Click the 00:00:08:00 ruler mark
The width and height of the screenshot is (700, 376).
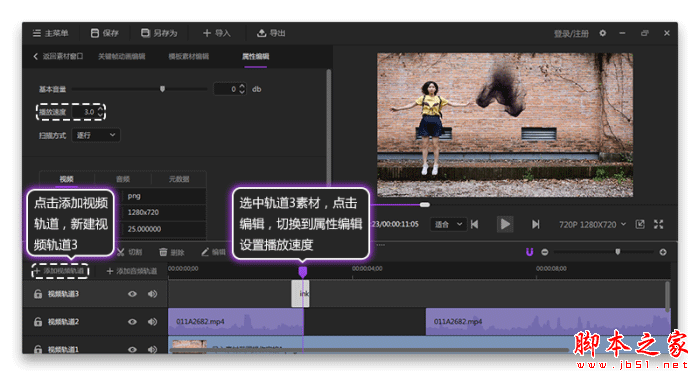coord(551,268)
